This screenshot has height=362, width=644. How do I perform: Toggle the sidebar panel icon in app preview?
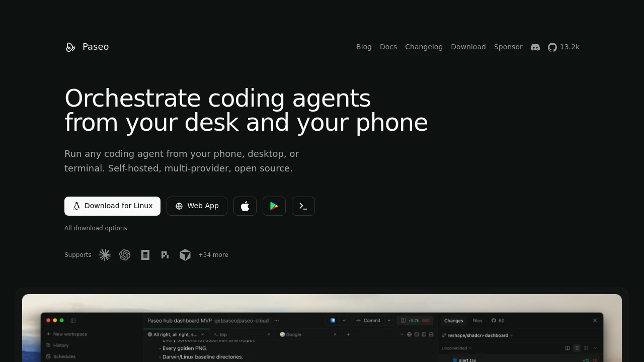[73, 320]
